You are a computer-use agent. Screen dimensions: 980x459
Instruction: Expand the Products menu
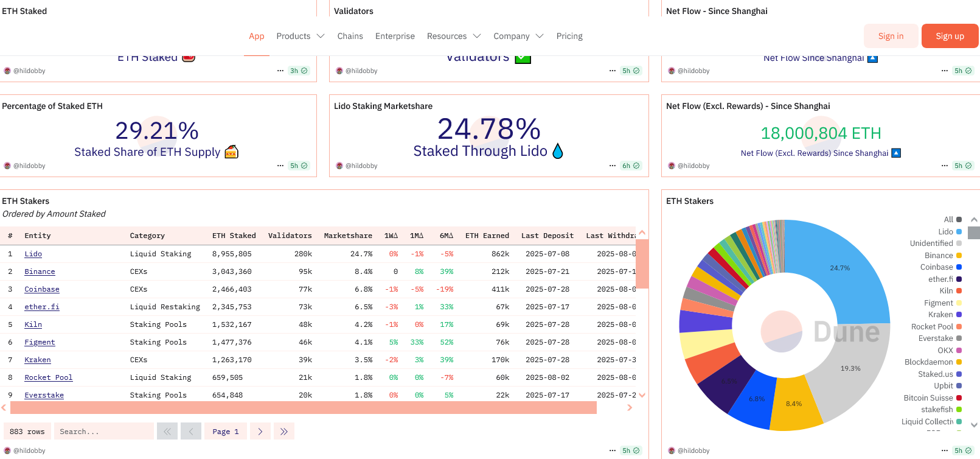(301, 36)
